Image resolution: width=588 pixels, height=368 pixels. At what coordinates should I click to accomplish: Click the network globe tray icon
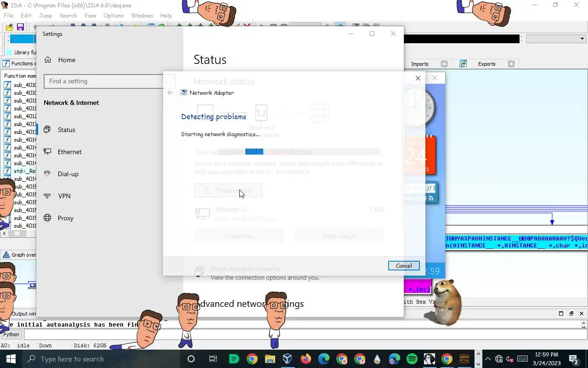[x=499, y=359]
